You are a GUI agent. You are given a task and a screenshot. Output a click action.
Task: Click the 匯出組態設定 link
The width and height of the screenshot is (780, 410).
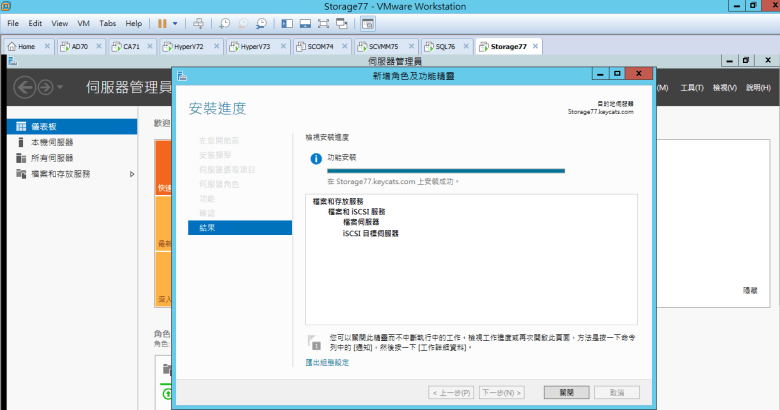(x=327, y=362)
